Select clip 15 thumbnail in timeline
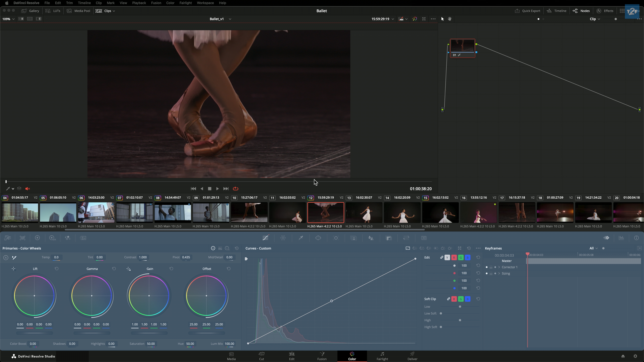The height and width of the screenshot is (362, 644). (x=440, y=212)
